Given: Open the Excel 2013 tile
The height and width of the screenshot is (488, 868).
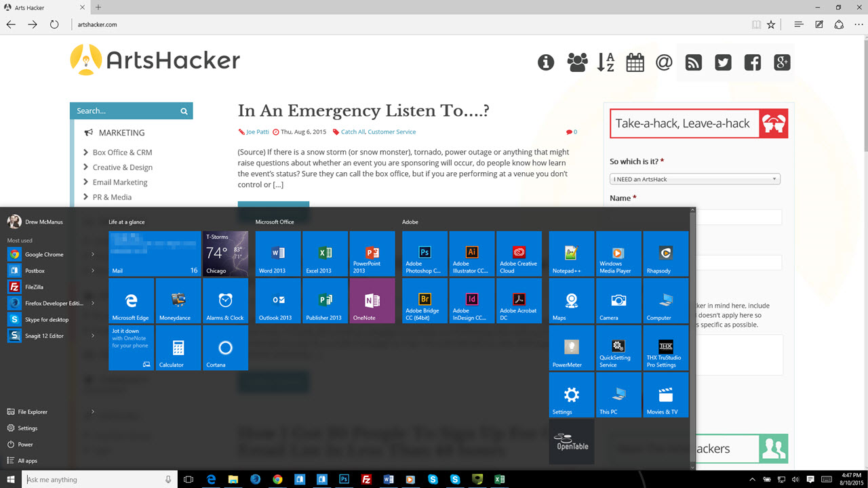Looking at the screenshot, I should (325, 253).
